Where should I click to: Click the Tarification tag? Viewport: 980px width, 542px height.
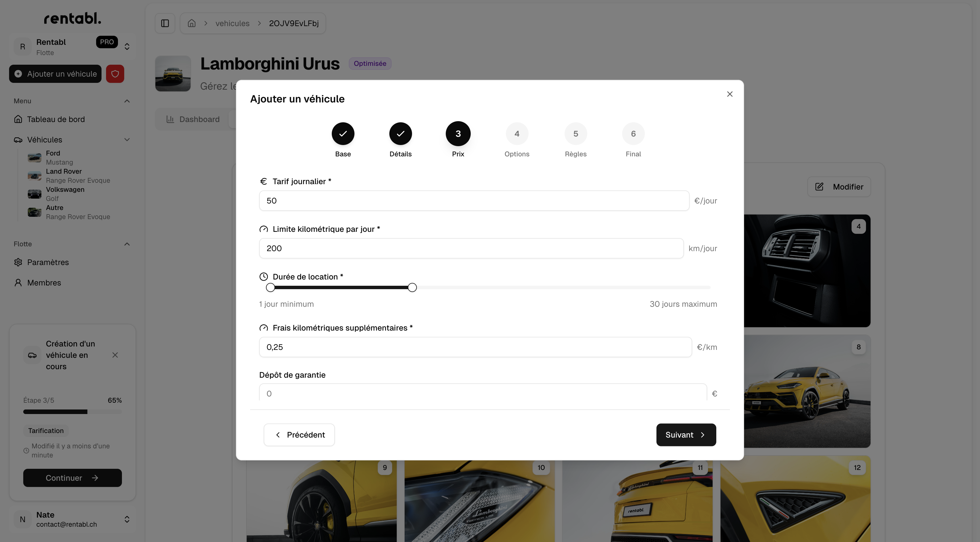(x=46, y=430)
